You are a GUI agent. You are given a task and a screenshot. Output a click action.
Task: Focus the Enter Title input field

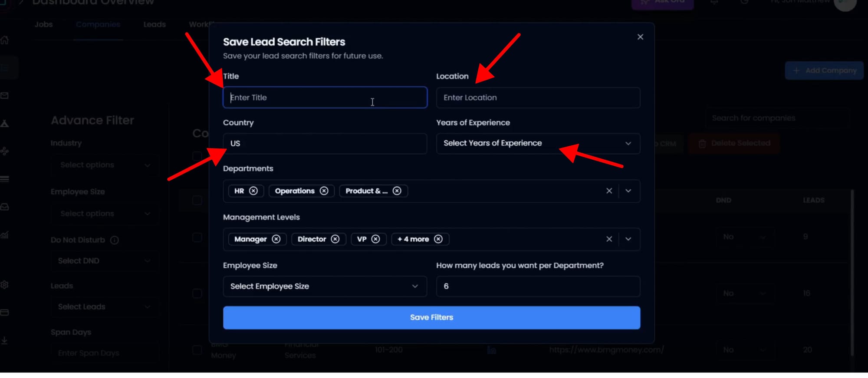pos(325,98)
